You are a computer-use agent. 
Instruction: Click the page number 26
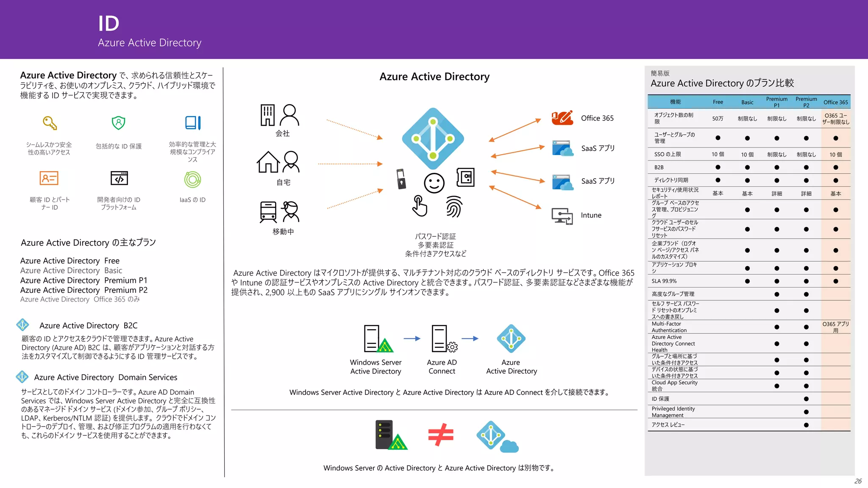858,481
